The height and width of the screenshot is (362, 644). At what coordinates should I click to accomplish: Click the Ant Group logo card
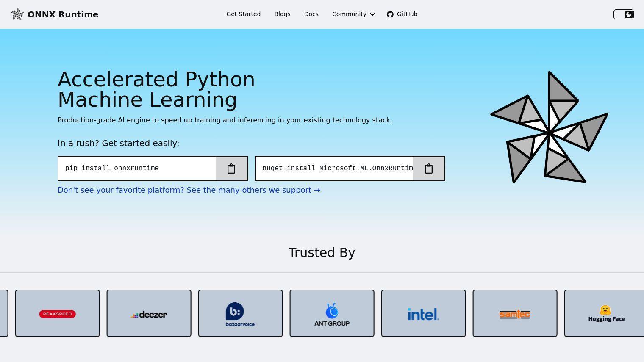[332, 313]
